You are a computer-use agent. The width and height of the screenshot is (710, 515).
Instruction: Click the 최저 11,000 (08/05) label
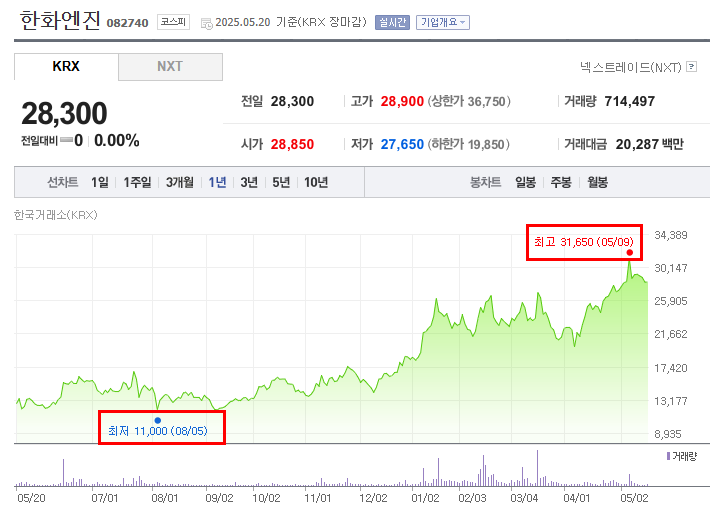[x=158, y=431]
